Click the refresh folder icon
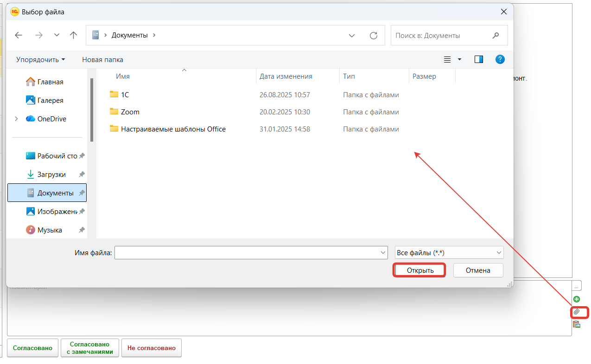This screenshot has height=364, width=591. point(373,35)
